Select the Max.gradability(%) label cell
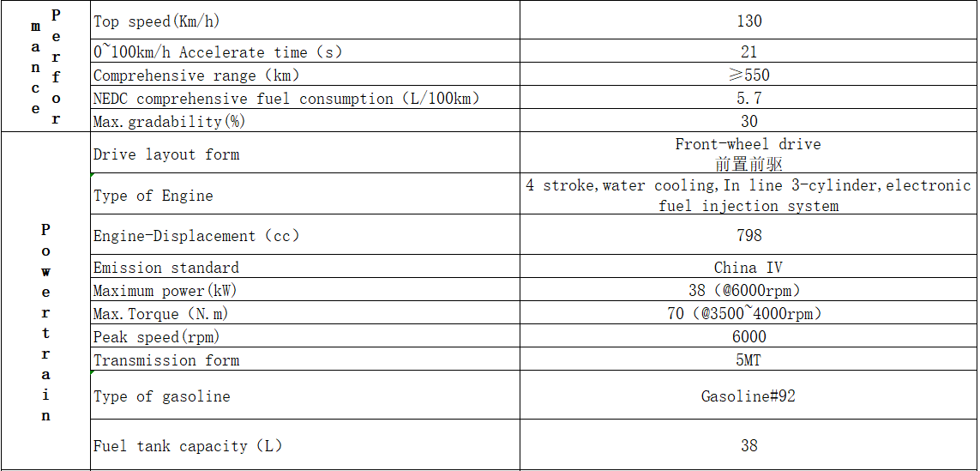 click(x=305, y=120)
